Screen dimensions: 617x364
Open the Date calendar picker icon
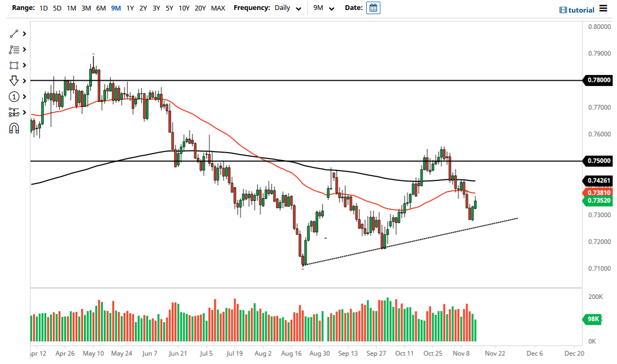(373, 8)
